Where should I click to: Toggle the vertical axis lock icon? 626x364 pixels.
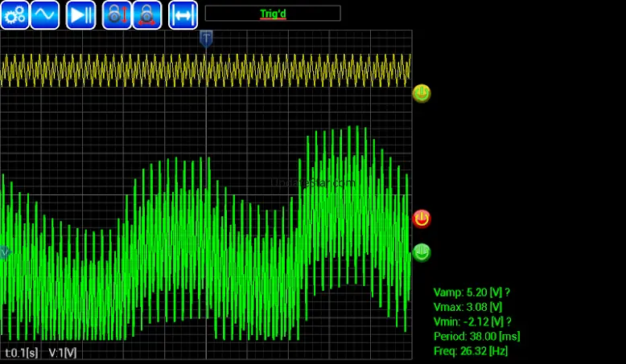click(x=117, y=15)
